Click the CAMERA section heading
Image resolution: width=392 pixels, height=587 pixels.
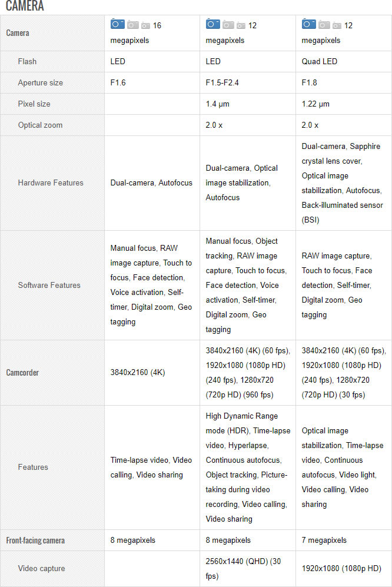[x=25, y=6]
